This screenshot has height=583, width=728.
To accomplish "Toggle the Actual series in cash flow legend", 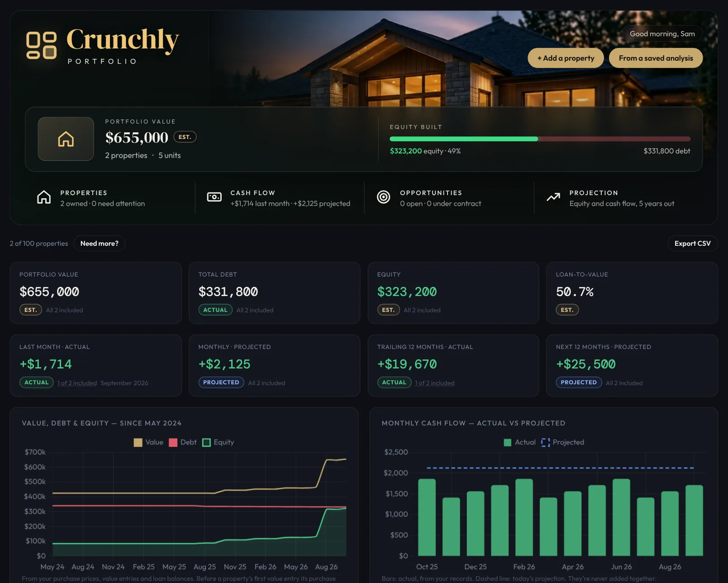I will click(x=519, y=442).
